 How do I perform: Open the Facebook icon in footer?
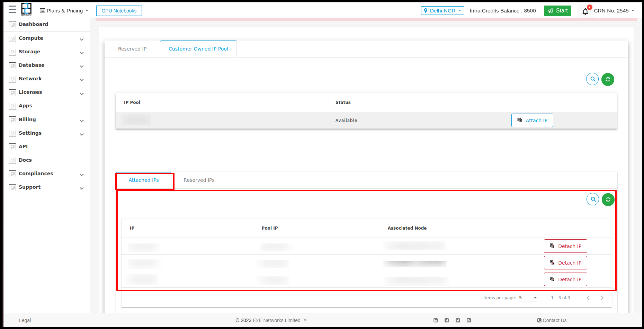[447, 320]
